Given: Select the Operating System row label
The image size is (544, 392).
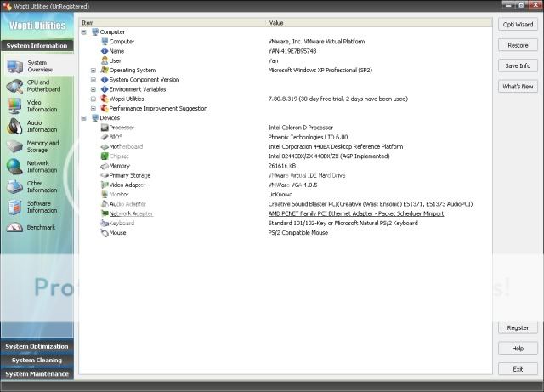Looking at the screenshot, I should (133, 70).
